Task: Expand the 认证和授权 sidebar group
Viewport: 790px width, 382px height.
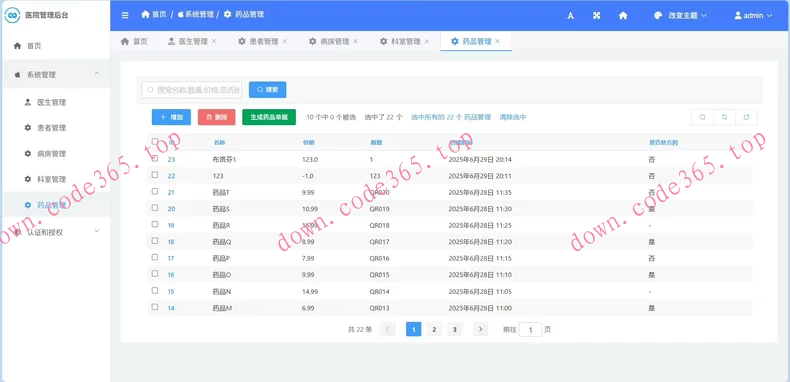Action: (x=55, y=232)
